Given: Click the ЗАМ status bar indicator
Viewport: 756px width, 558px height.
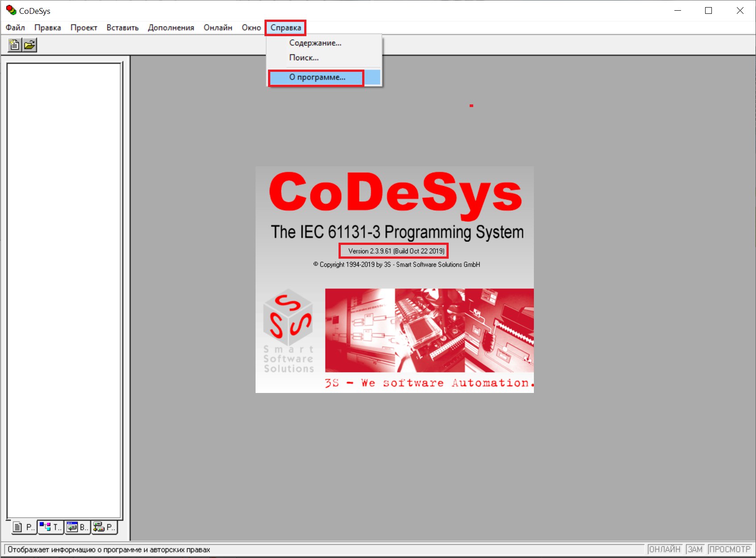Looking at the screenshot, I should pyautogui.click(x=695, y=550).
